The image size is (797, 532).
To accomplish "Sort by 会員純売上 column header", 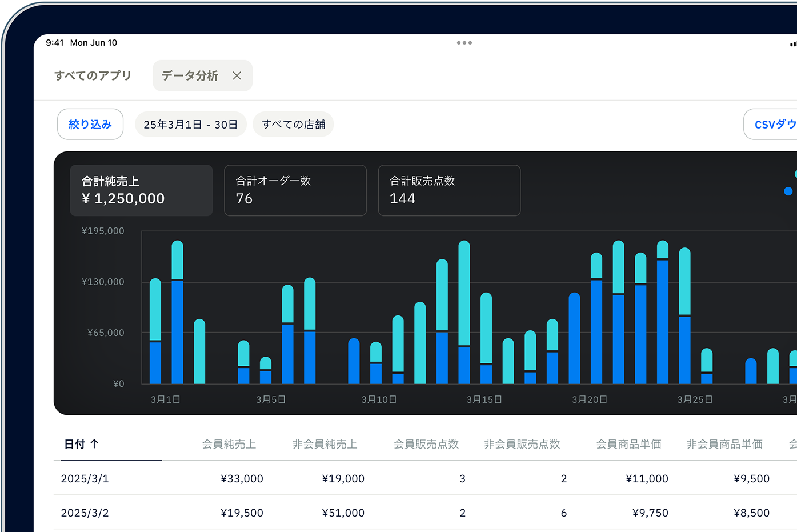I will coord(229,444).
